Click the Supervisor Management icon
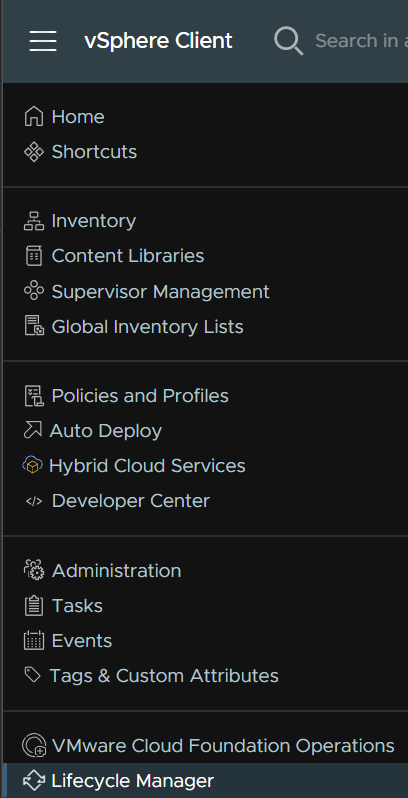Image resolution: width=408 pixels, height=798 pixels. (34, 291)
